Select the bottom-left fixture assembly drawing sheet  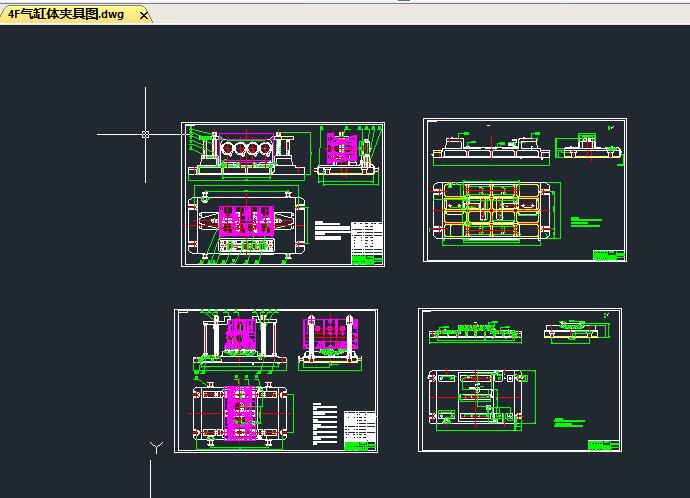click(x=276, y=381)
